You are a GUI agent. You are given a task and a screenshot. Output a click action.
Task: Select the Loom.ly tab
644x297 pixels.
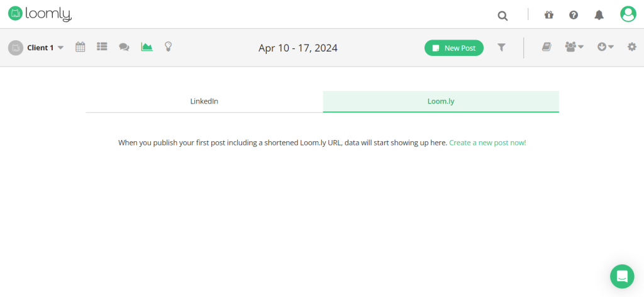coord(441,101)
